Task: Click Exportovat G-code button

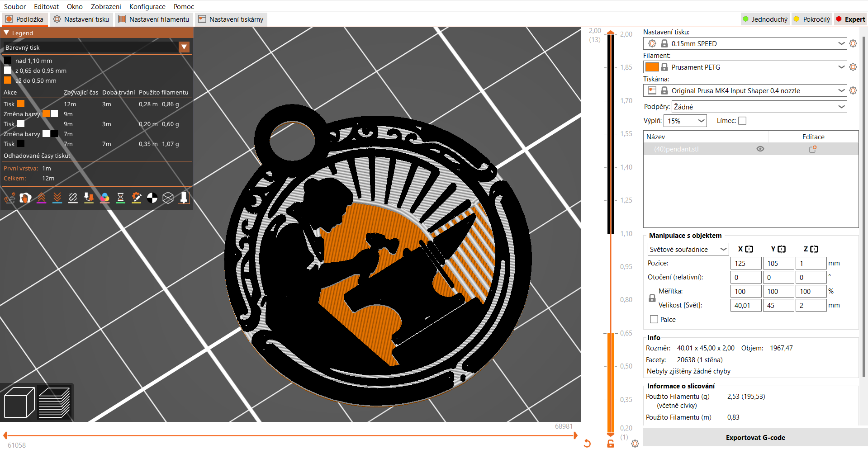Action: 755,437
